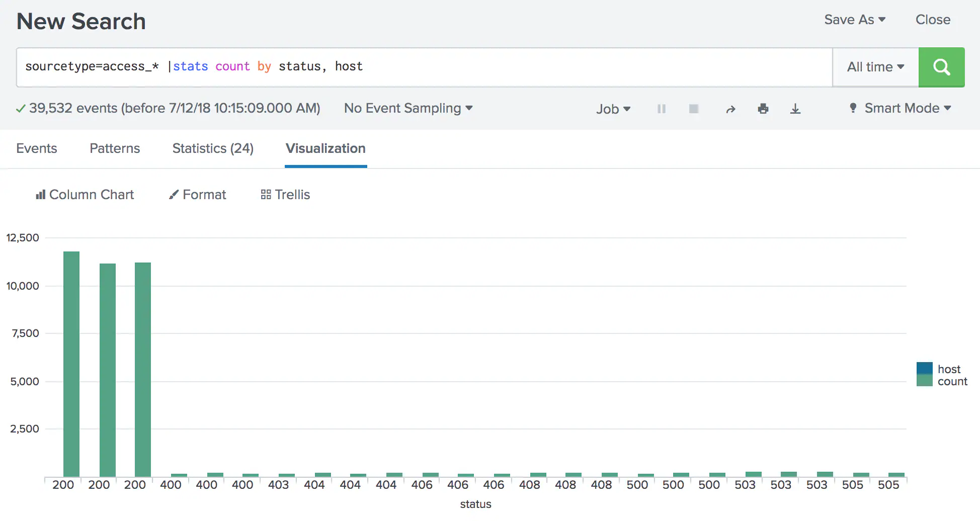The height and width of the screenshot is (521, 980).
Task: Pause the running search job
Action: tap(662, 108)
